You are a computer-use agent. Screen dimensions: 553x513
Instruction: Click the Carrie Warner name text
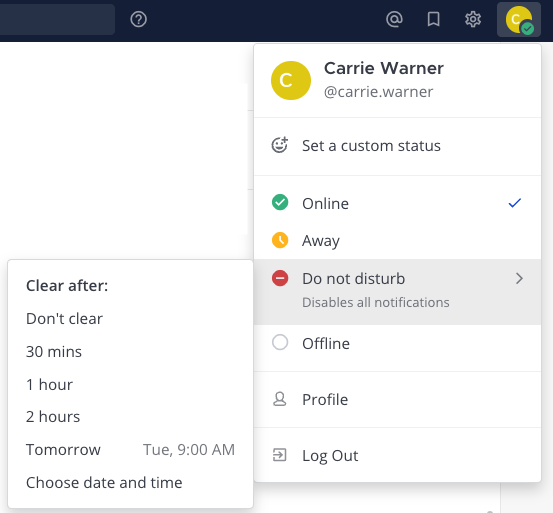click(384, 68)
